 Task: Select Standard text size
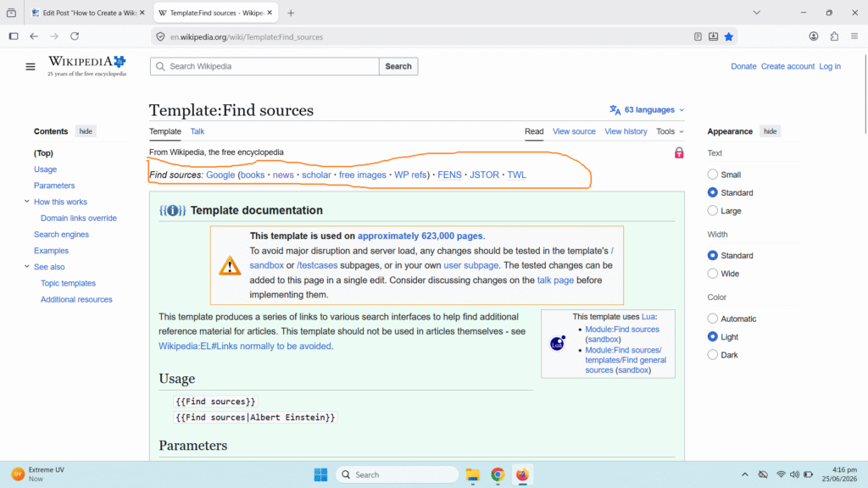(712, 192)
